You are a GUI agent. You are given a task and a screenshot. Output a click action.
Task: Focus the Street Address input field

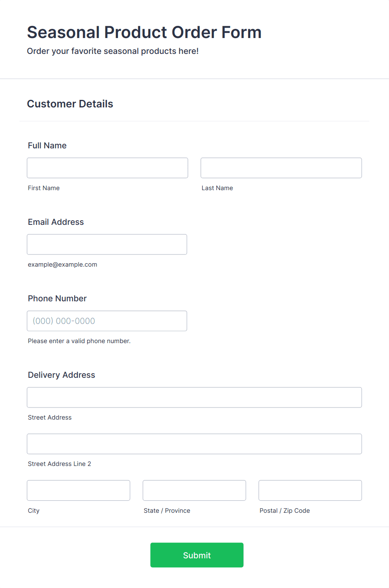pyautogui.click(x=194, y=397)
